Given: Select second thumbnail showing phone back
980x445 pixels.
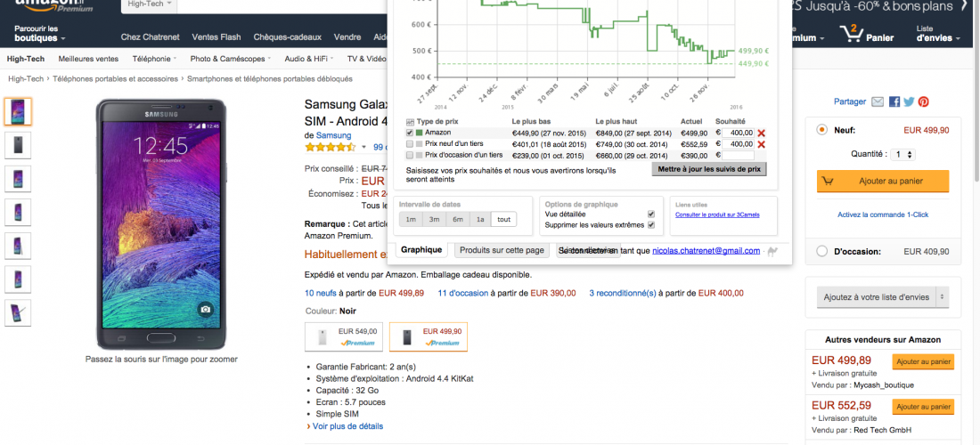Looking at the screenshot, I should click(x=18, y=145).
